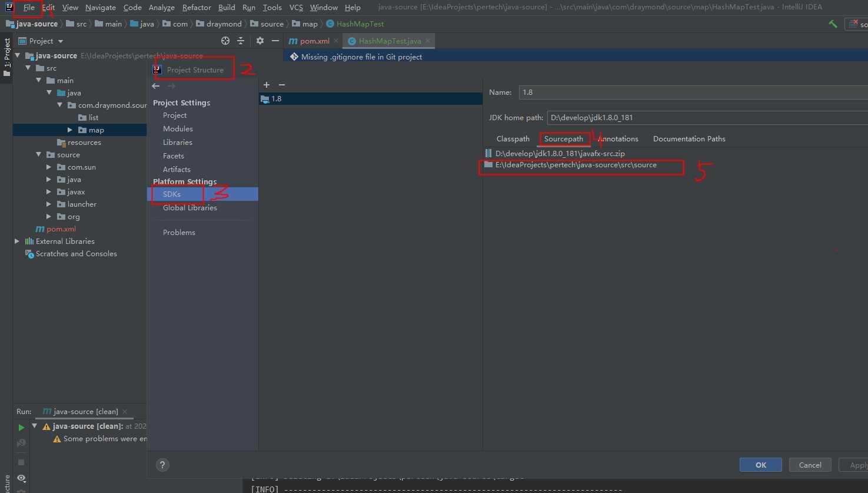Click the SDK Name input field
The image size is (868, 493).
pyautogui.click(x=693, y=92)
